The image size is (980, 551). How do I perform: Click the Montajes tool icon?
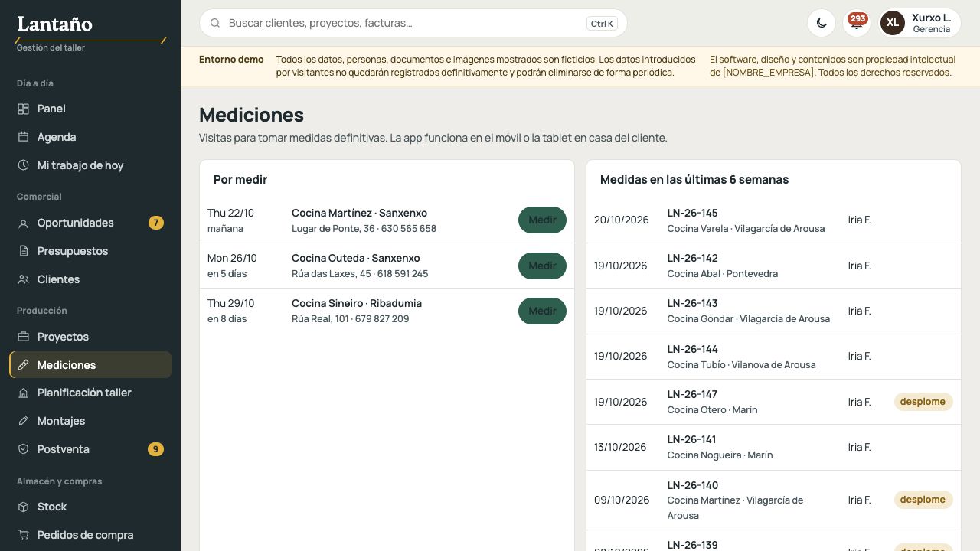[x=23, y=421]
